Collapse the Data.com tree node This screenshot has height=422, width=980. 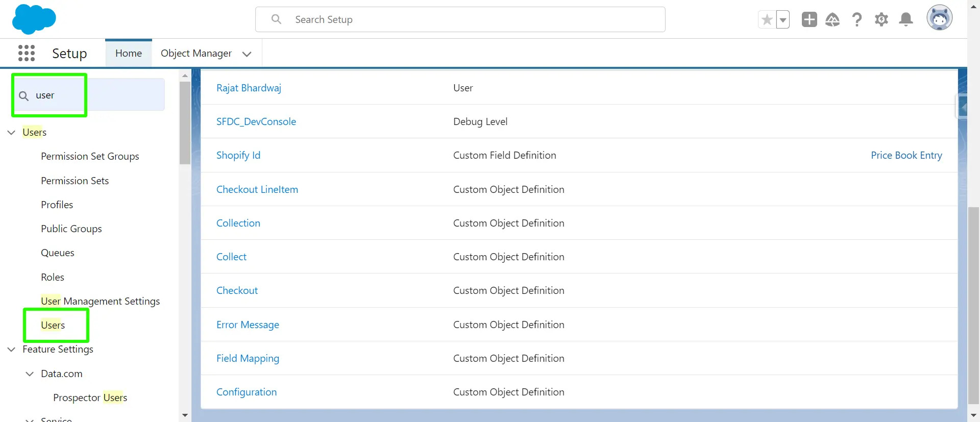point(30,374)
